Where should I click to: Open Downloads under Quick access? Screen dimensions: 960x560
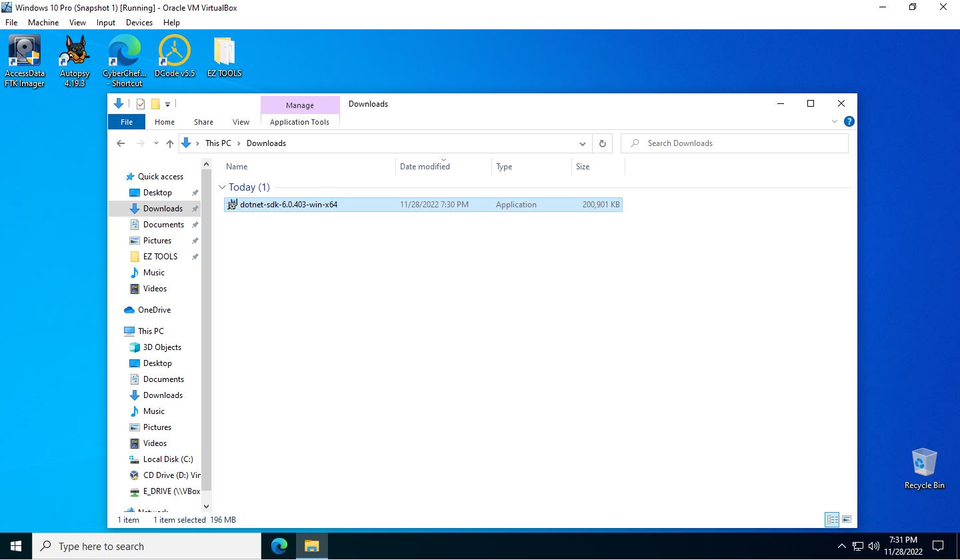point(163,209)
